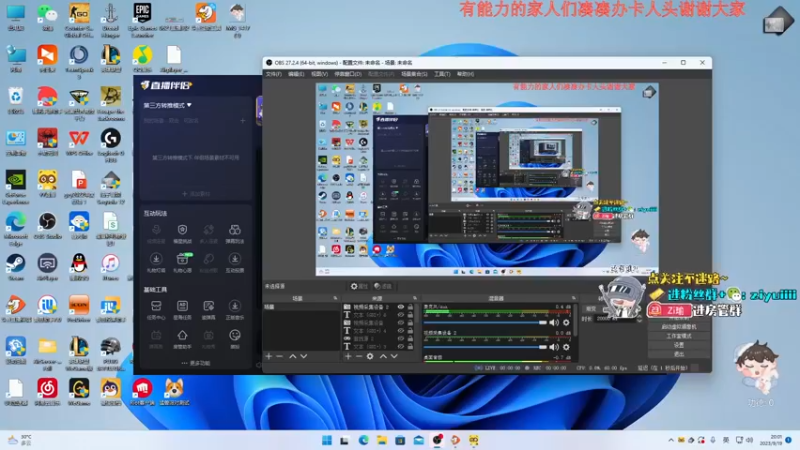Open WPS Office desktop shortcut
Viewport: 800px width, 450px height.
pos(79,143)
